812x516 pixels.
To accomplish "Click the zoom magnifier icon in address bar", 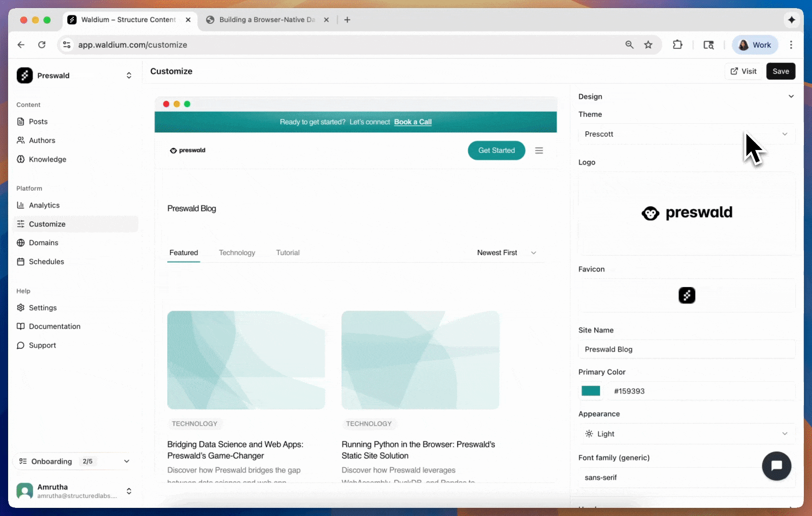I will (630, 45).
